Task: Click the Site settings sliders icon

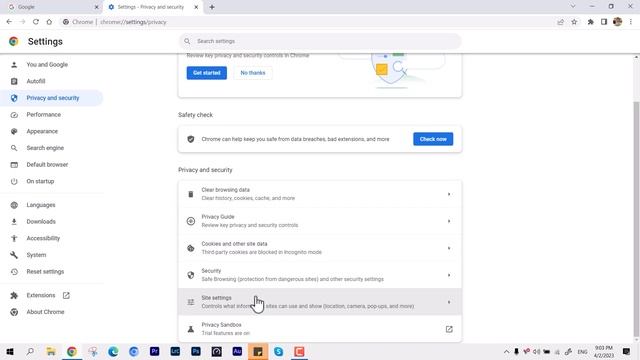Action: click(x=191, y=302)
